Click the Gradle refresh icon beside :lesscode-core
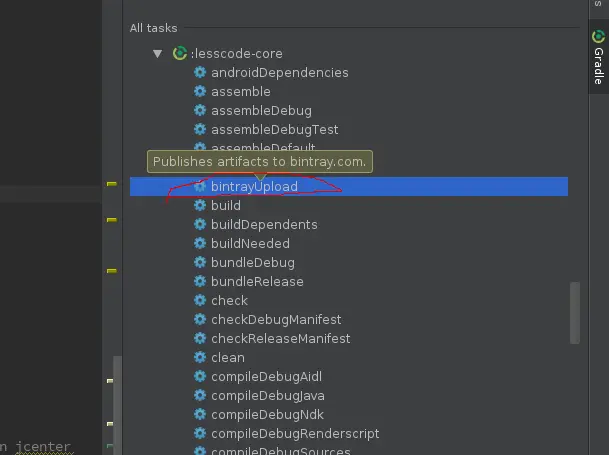 [180, 53]
